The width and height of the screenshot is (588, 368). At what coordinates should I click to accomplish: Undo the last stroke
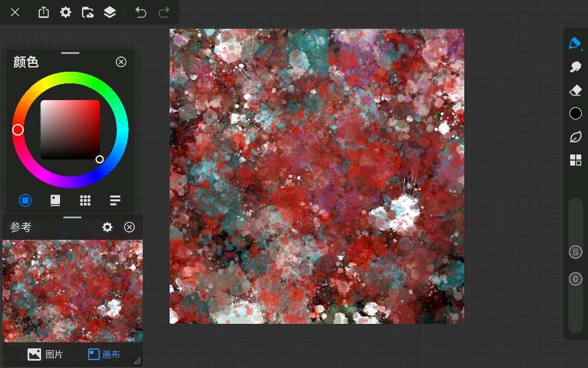click(141, 12)
